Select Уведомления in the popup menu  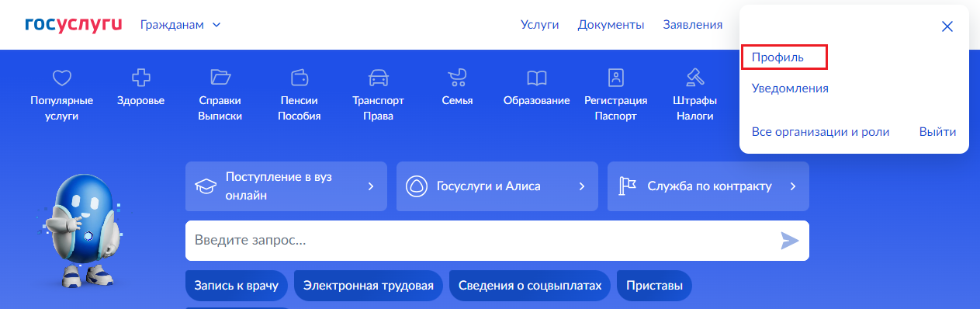click(x=790, y=89)
